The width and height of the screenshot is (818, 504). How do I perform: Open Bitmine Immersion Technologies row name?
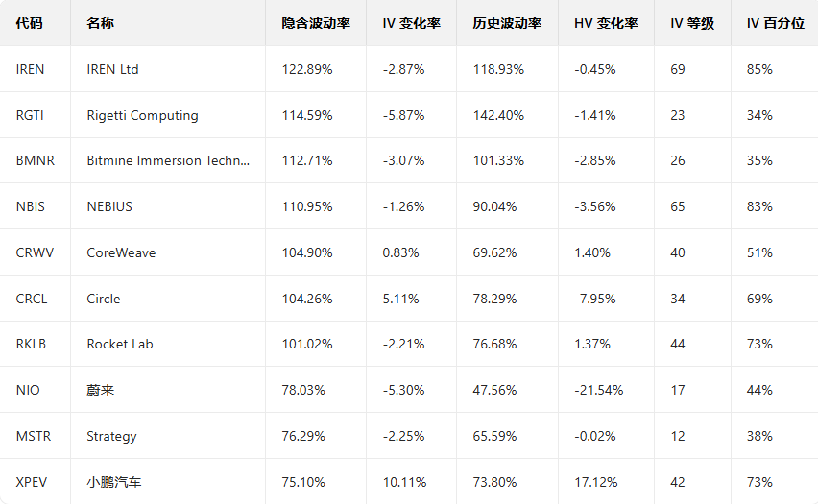click(x=168, y=160)
